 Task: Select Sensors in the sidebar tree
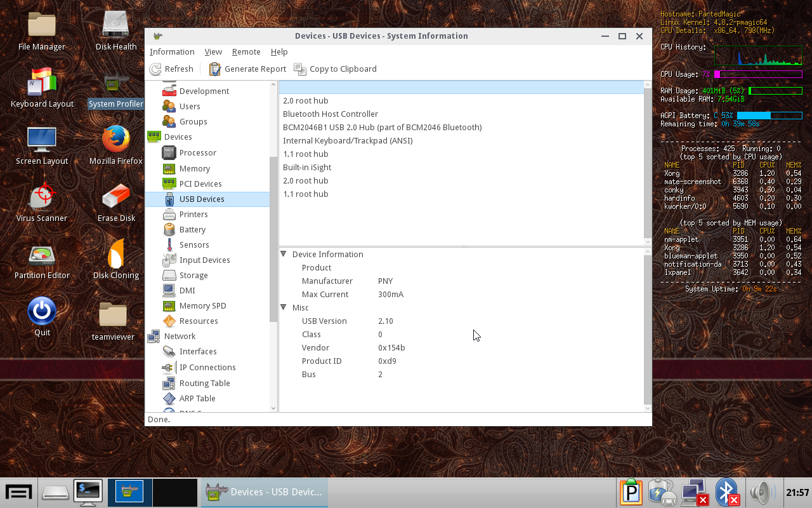tap(193, 244)
